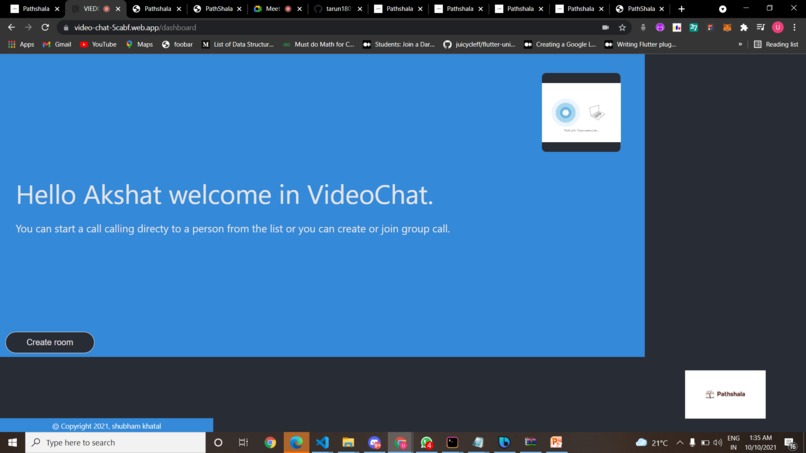
Task: Open the MetaMask fox extension
Action: tap(727, 27)
